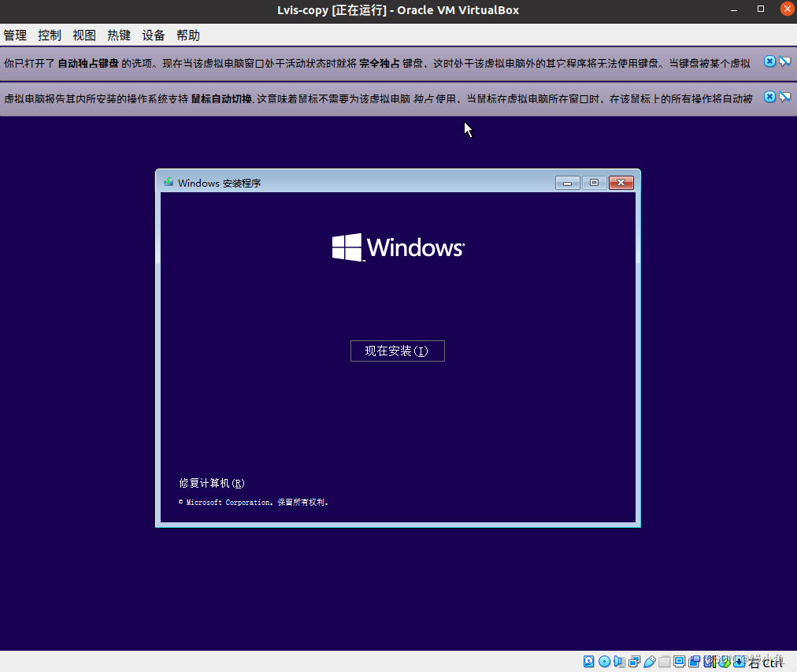Dismiss the mouse integration notification
Image resolution: width=797 pixels, height=672 pixels.
(769, 97)
